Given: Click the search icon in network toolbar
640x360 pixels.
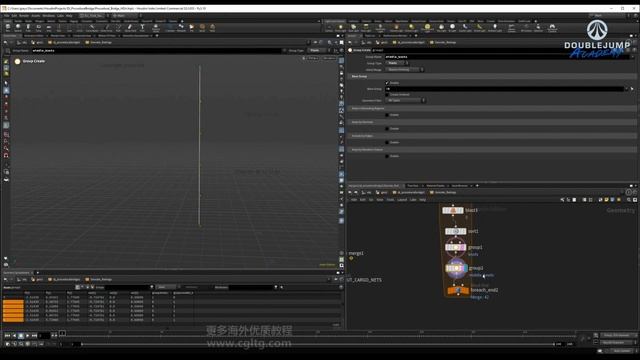Looking at the screenshot, I should 629,200.
